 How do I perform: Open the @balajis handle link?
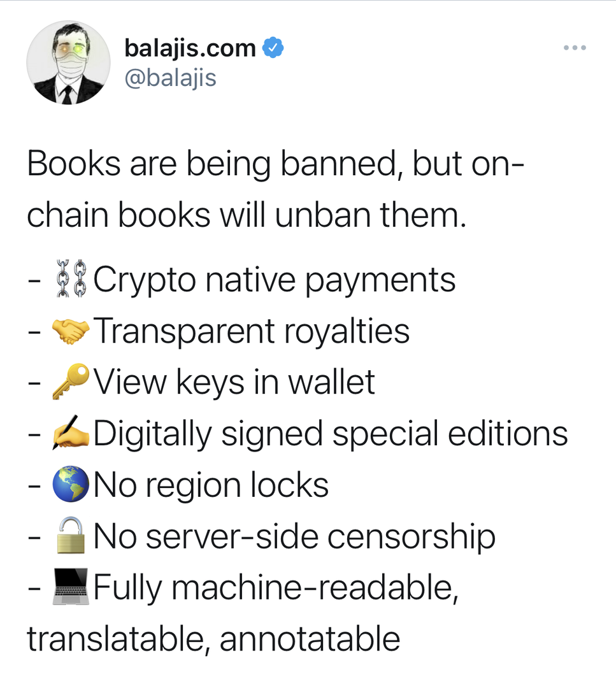pos(170,78)
